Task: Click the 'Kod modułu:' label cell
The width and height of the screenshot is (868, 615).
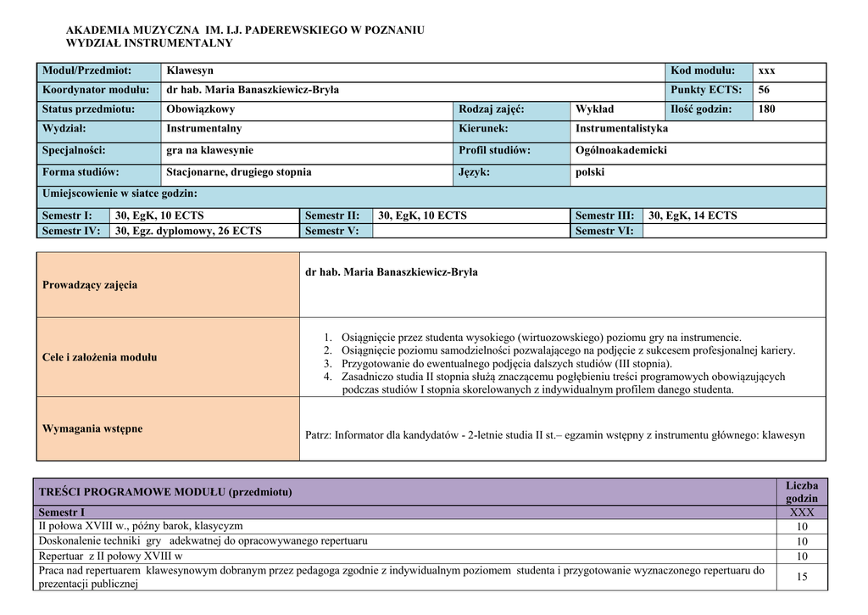Action: (x=702, y=70)
